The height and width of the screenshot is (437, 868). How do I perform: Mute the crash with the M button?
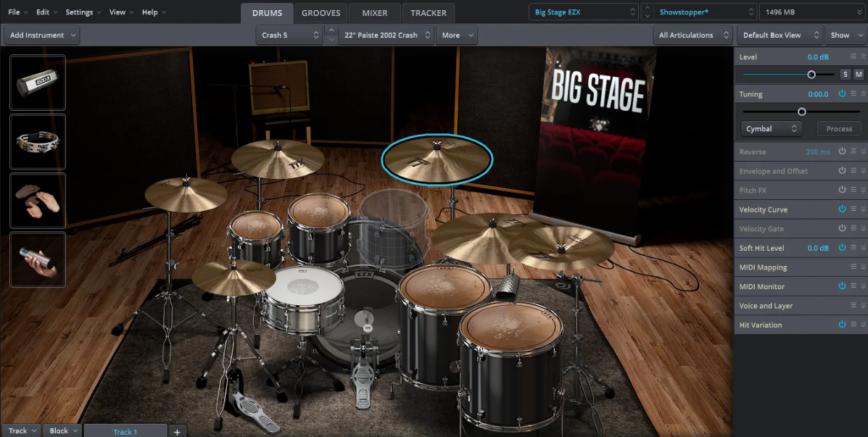click(x=858, y=74)
